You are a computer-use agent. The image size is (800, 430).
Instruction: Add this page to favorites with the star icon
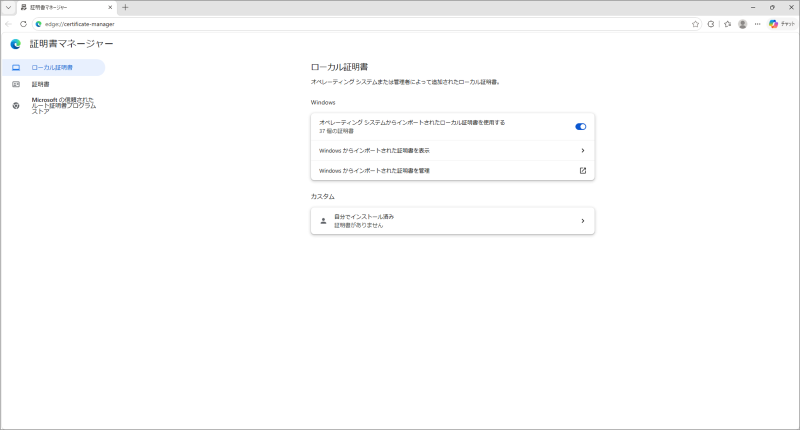[695, 24]
